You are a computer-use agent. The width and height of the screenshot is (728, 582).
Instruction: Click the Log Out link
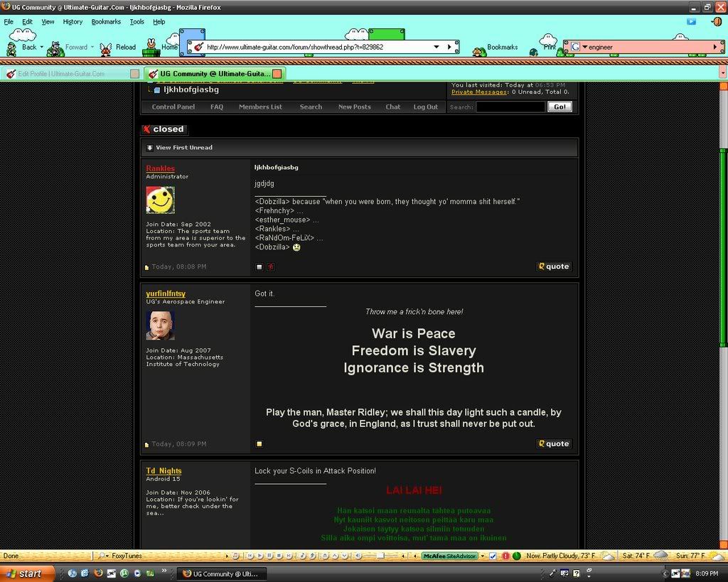click(x=425, y=107)
